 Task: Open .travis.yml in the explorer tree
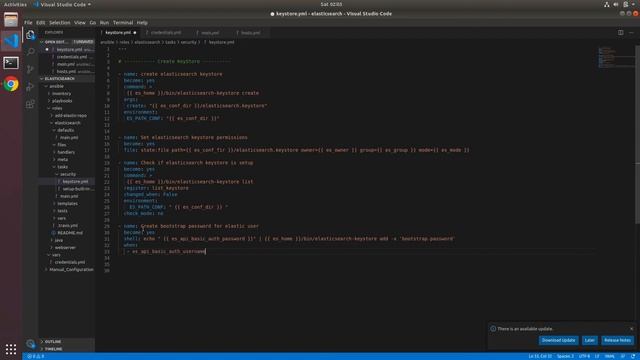tap(67, 225)
